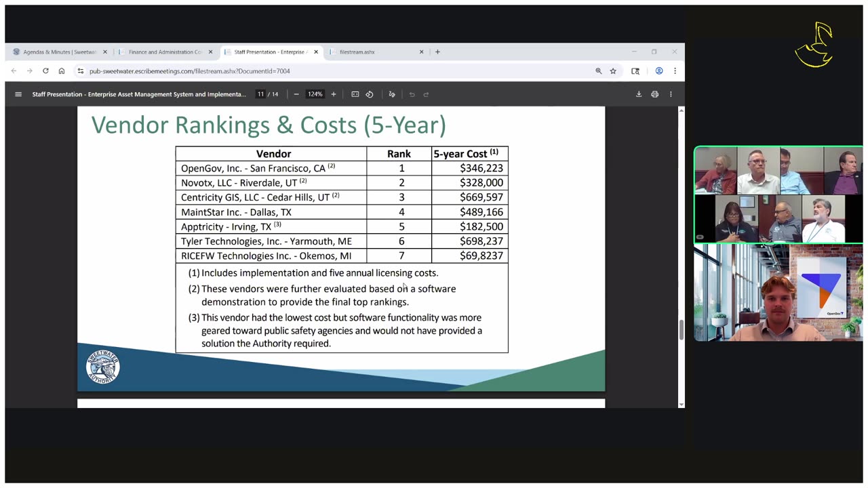Screen dimensions: 868x488
Task: Click the $346,223 cost value
Action: [481, 168]
